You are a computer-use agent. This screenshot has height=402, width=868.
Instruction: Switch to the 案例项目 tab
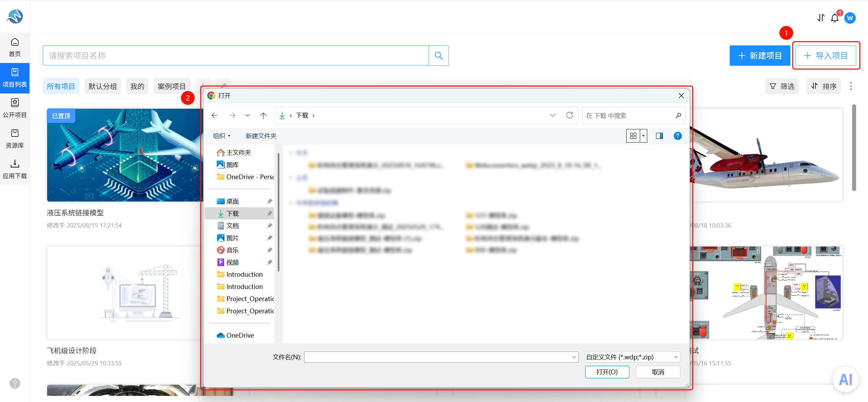click(x=172, y=86)
